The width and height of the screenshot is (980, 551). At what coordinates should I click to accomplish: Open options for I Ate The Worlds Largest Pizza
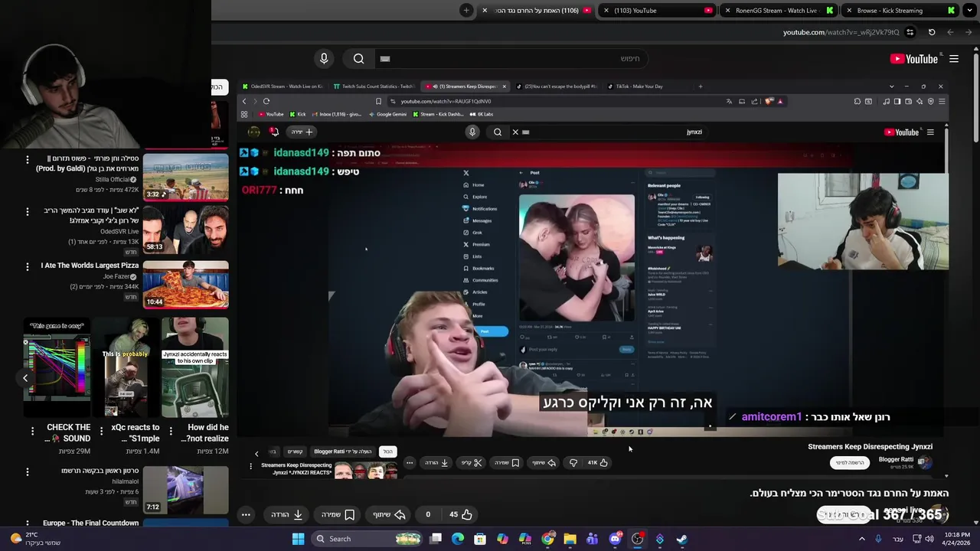[x=28, y=267]
